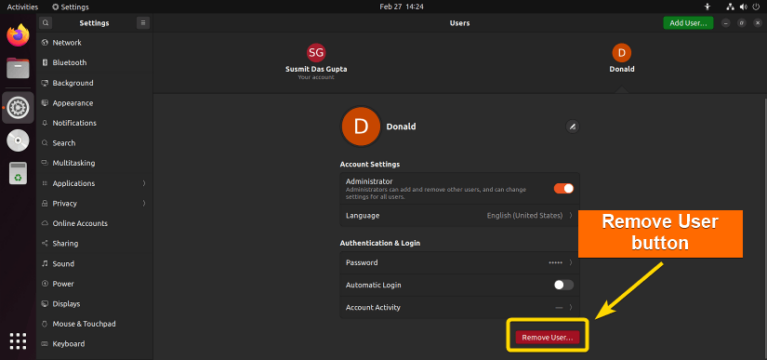Open Appearance settings in sidebar
The image size is (767, 360).
(94, 103)
